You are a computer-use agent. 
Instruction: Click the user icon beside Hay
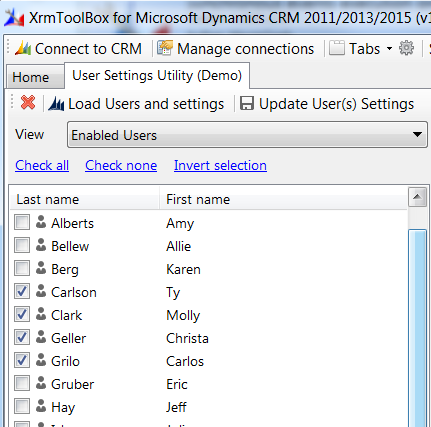(41, 406)
